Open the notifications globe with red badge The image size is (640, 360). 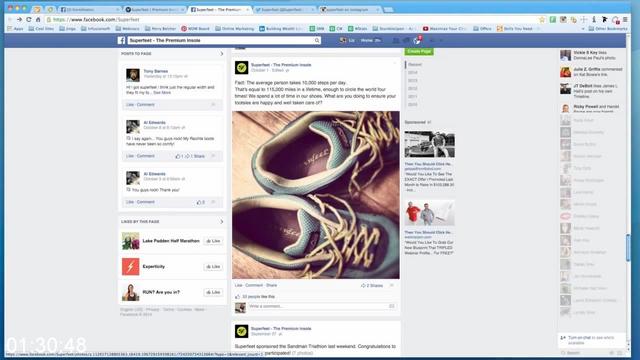pos(417,40)
